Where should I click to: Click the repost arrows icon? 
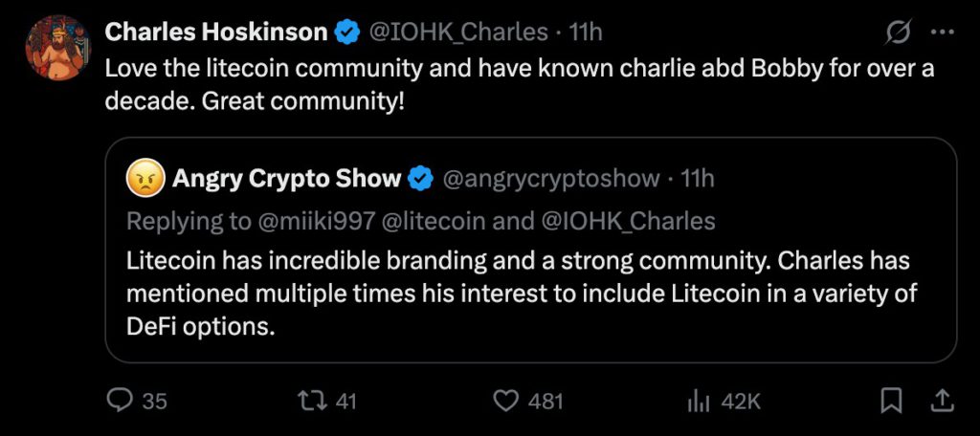311,401
